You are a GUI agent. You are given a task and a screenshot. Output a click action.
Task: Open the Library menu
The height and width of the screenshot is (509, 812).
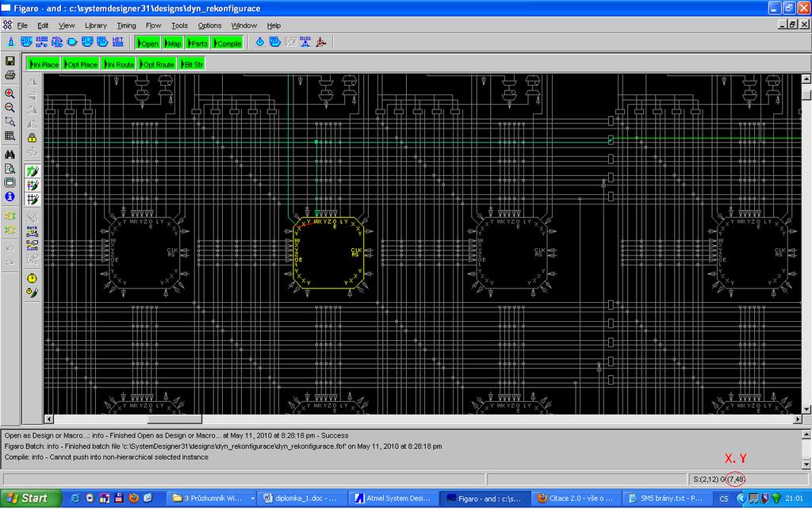[x=96, y=25]
